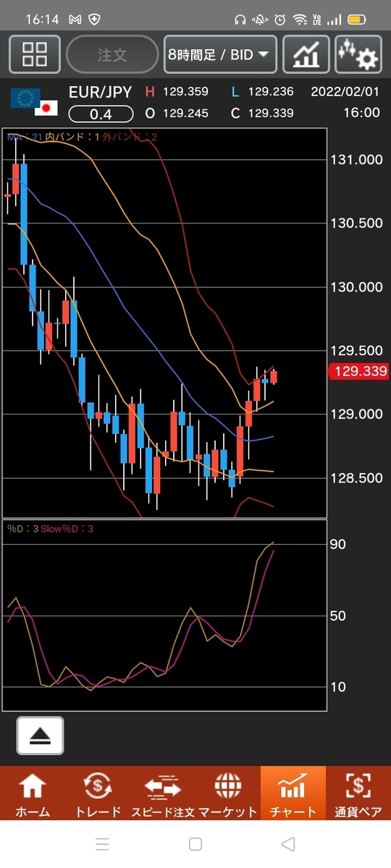Screen dimensions: 391x868
Task: Tap the low price 129.236 value
Action: click(x=271, y=92)
